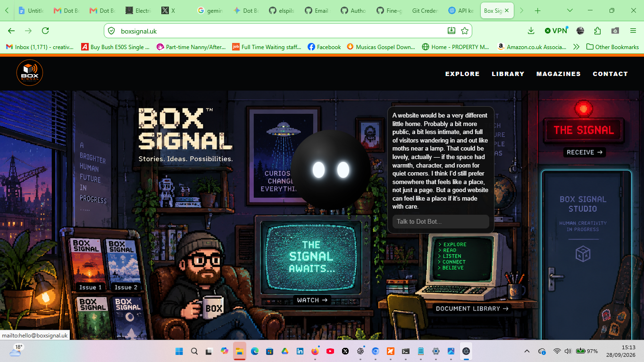
Task: Open a new tab with plus button
Action: (x=538, y=10)
